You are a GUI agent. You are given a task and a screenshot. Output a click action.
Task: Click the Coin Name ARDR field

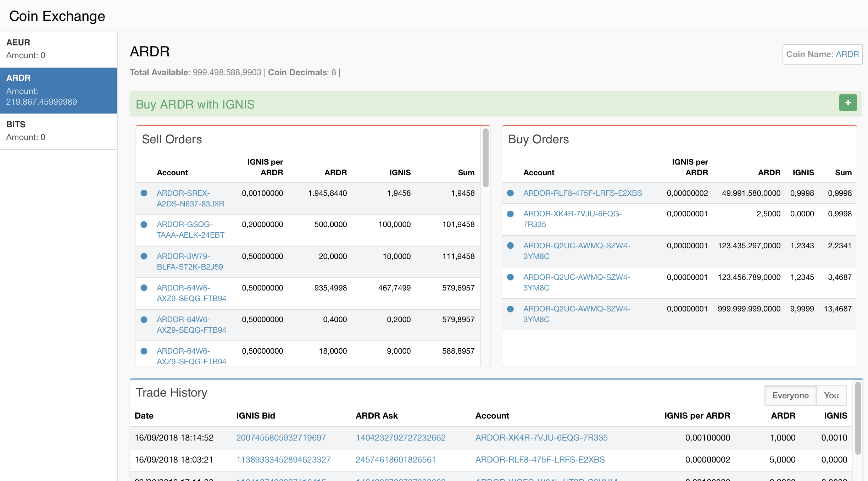(822, 54)
